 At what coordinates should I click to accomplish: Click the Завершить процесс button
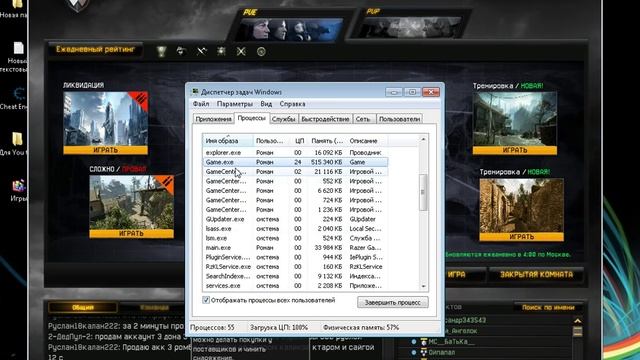coord(393,302)
